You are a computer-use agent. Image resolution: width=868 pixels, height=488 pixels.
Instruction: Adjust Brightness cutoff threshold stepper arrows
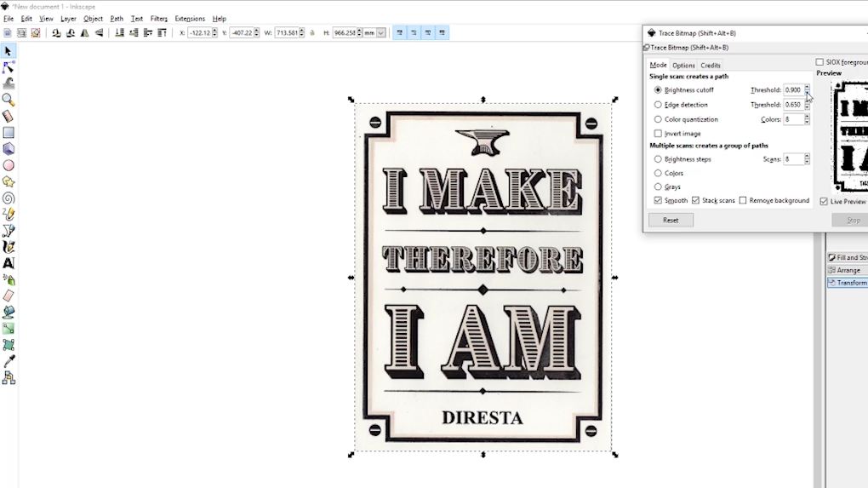807,89
